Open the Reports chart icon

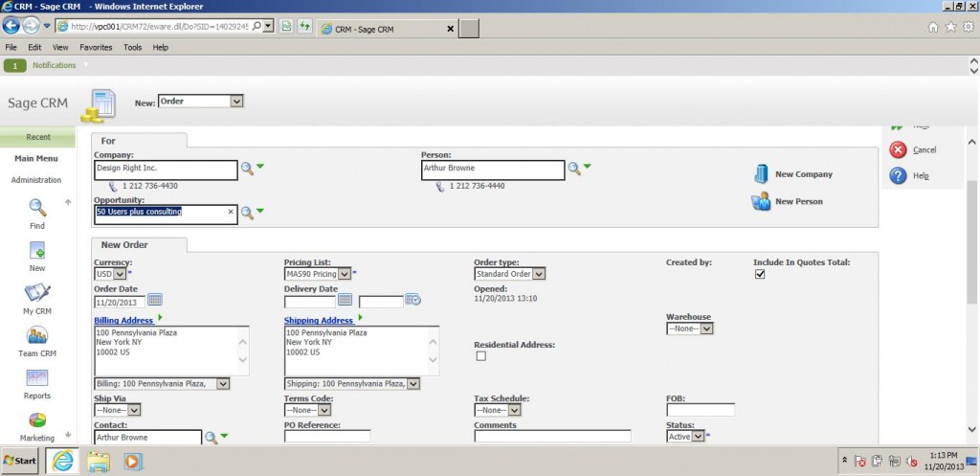pos(37,377)
